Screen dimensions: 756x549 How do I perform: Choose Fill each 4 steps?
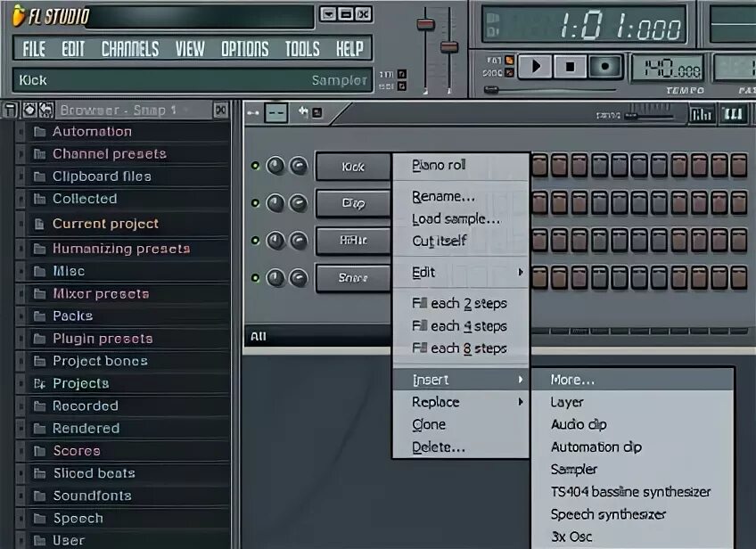pyautogui.click(x=461, y=326)
